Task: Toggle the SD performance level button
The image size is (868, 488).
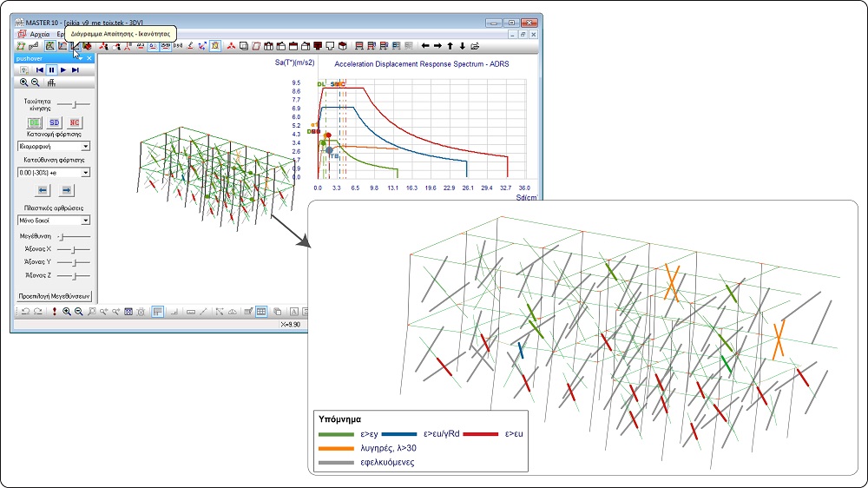Action: pyautogui.click(x=55, y=122)
